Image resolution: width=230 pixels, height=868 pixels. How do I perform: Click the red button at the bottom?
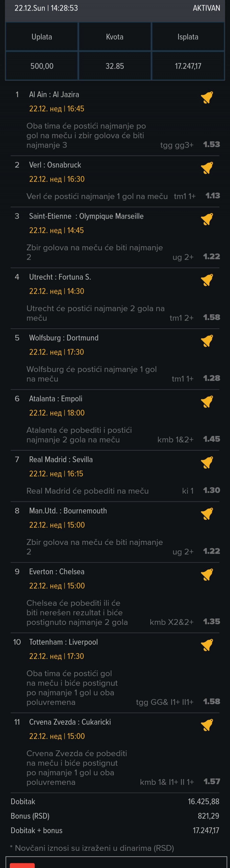click(22, 865)
